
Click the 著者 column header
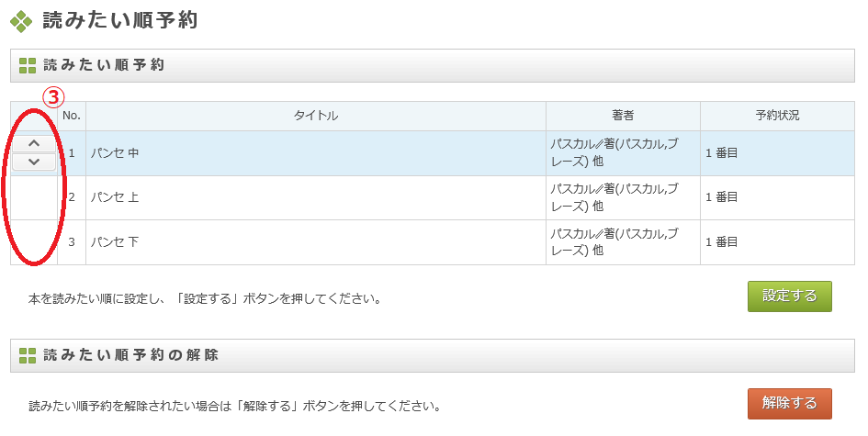point(623,116)
